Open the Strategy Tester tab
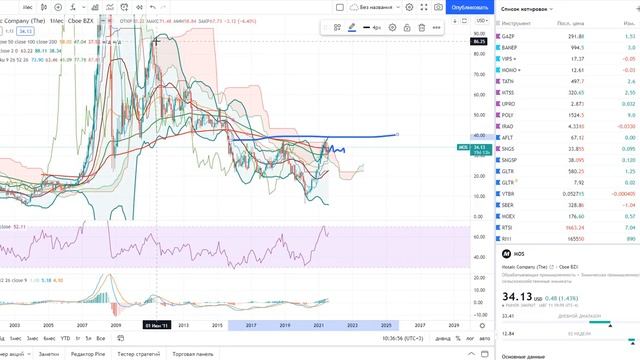Screen dimensions: 640x360 (139, 354)
